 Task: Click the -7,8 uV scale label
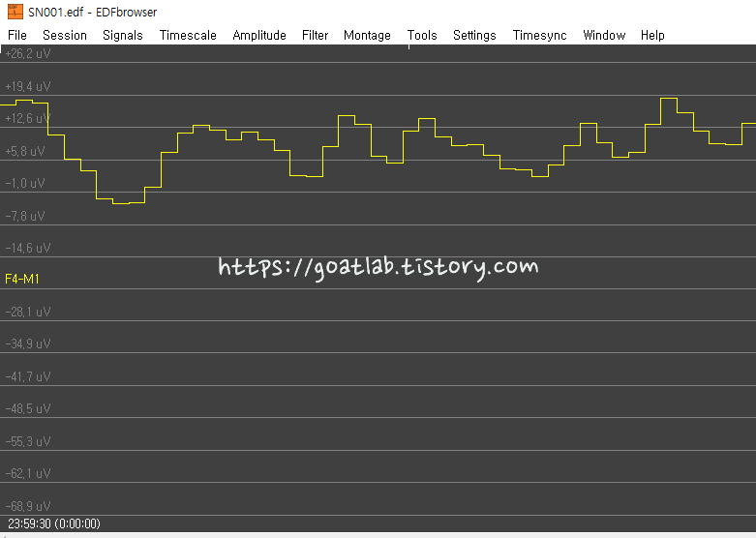coord(24,216)
